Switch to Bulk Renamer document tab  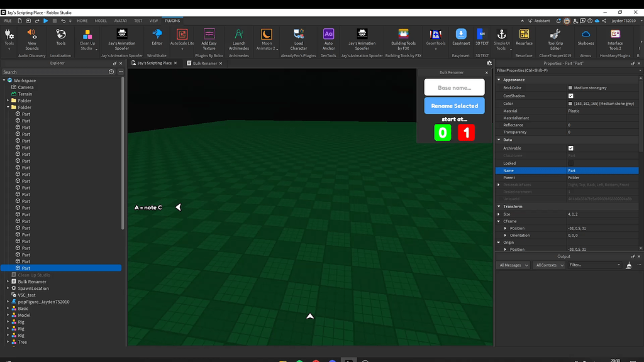pos(204,63)
